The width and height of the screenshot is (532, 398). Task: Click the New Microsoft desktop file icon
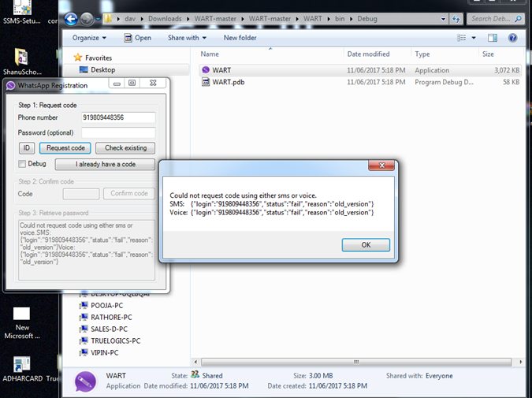[x=21, y=314]
